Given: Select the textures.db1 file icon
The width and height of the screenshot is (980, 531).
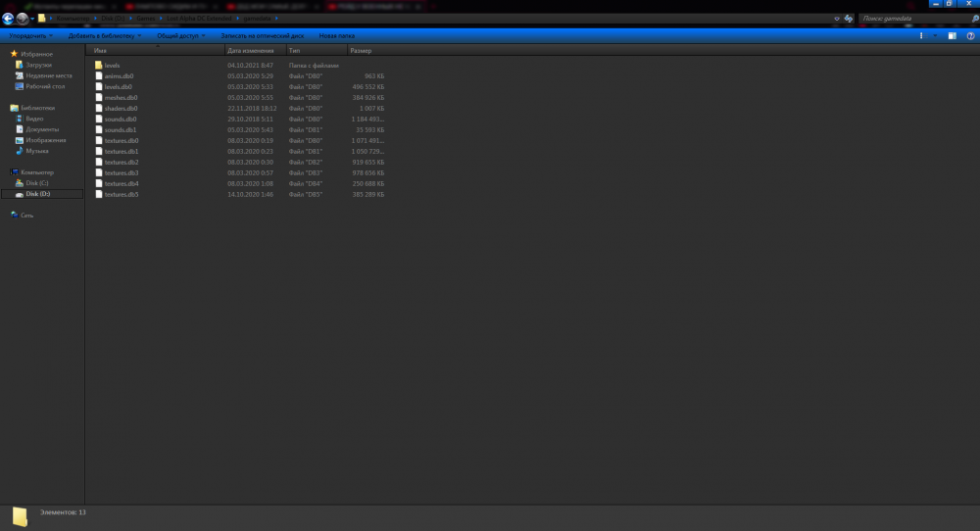Looking at the screenshot, I should [x=99, y=151].
